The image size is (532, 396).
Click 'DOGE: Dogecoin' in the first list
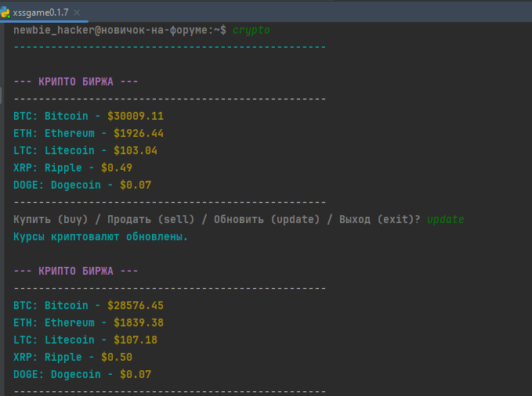57,185
